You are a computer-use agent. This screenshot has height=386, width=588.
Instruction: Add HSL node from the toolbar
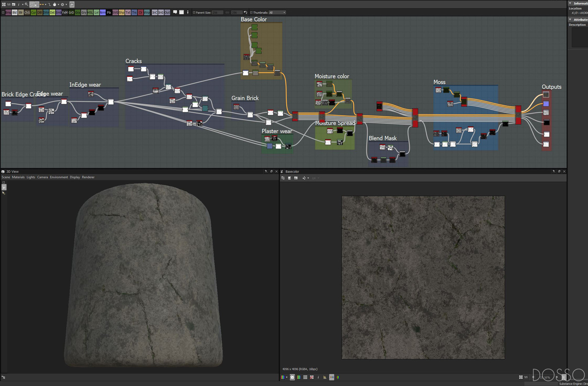(90, 13)
